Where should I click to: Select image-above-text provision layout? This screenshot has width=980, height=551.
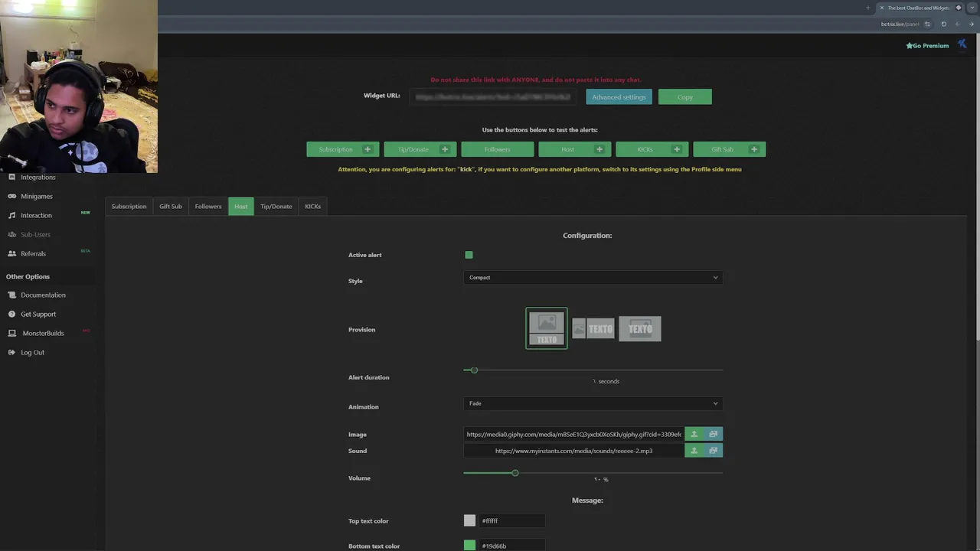click(547, 328)
